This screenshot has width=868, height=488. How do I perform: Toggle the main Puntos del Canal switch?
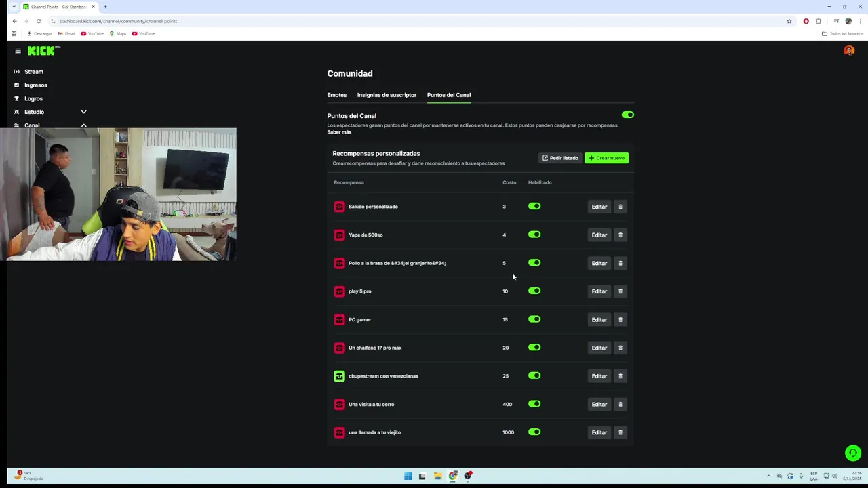628,115
